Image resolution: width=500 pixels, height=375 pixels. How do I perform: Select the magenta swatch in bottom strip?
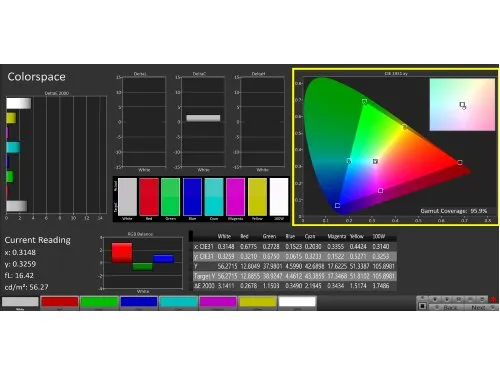coord(218,302)
